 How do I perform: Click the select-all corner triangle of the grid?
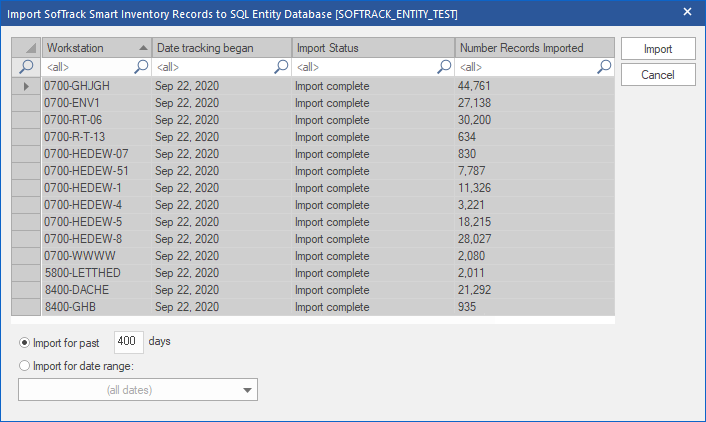coord(30,48)
